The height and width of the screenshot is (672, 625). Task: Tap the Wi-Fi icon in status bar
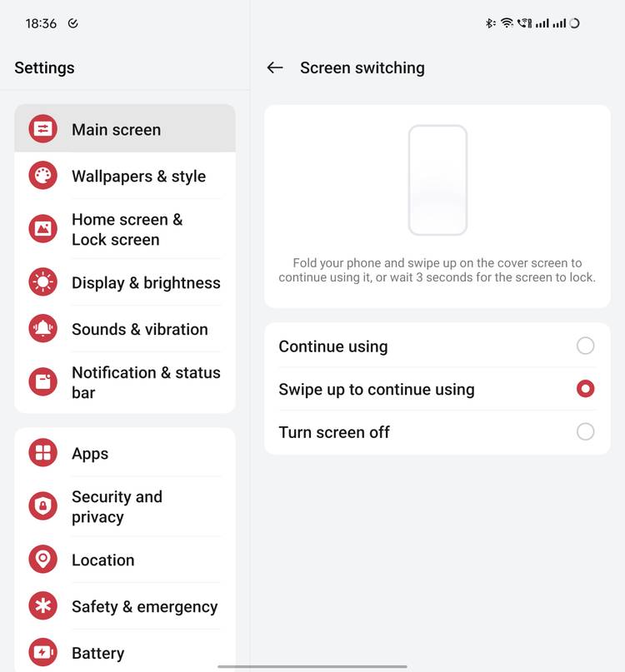(507, 23)
